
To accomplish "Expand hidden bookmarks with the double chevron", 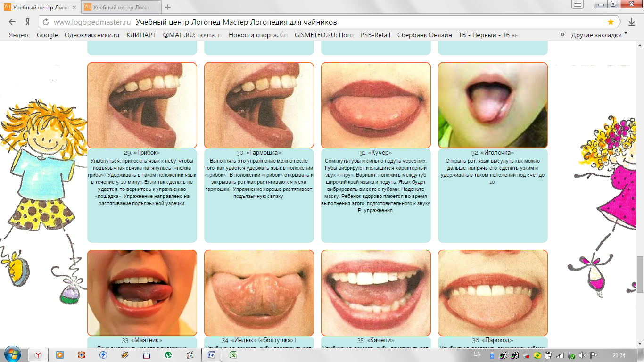I will pos(562,35).
